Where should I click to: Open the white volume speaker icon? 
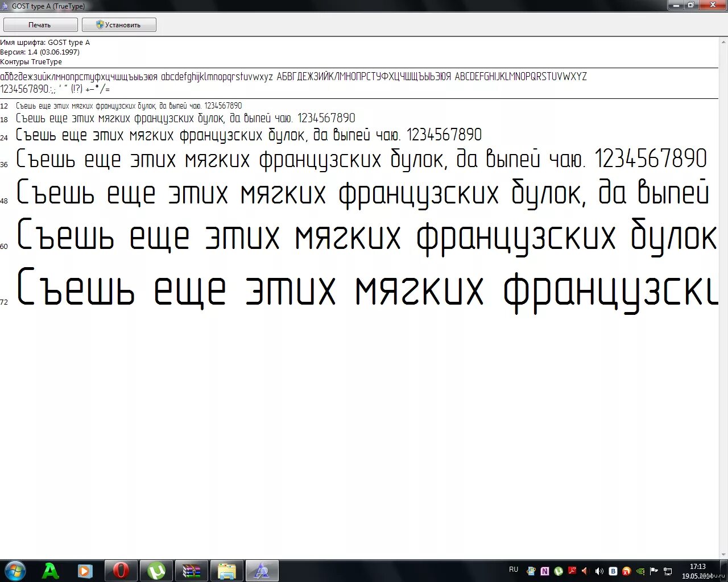pyautogui.click(x=599, y=571)
